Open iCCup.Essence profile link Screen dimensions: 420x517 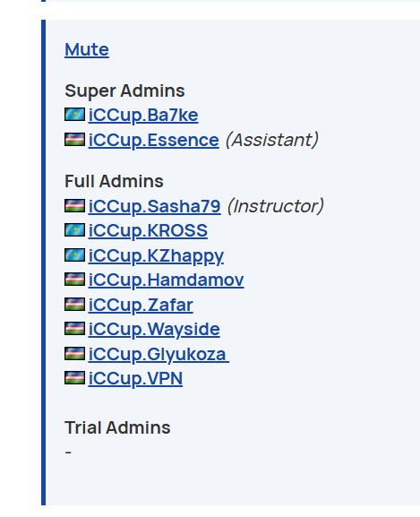pyautogui.click(x=153, y=140)
